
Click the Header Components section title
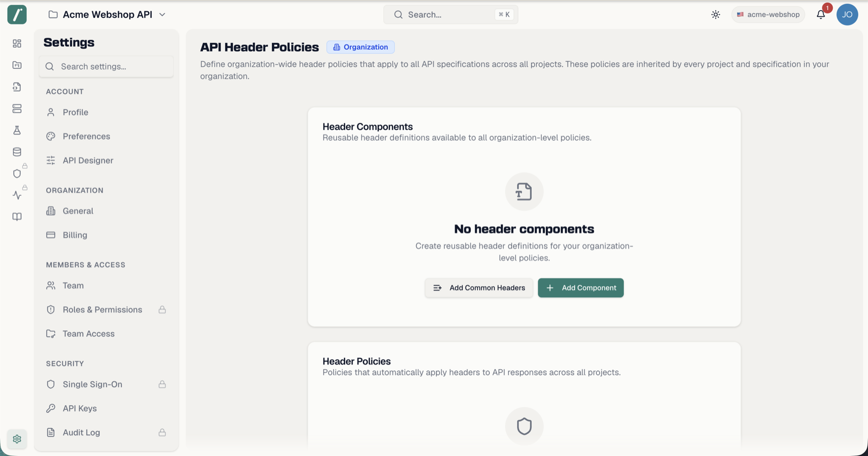pyautogui.click(x=368, y=127)
